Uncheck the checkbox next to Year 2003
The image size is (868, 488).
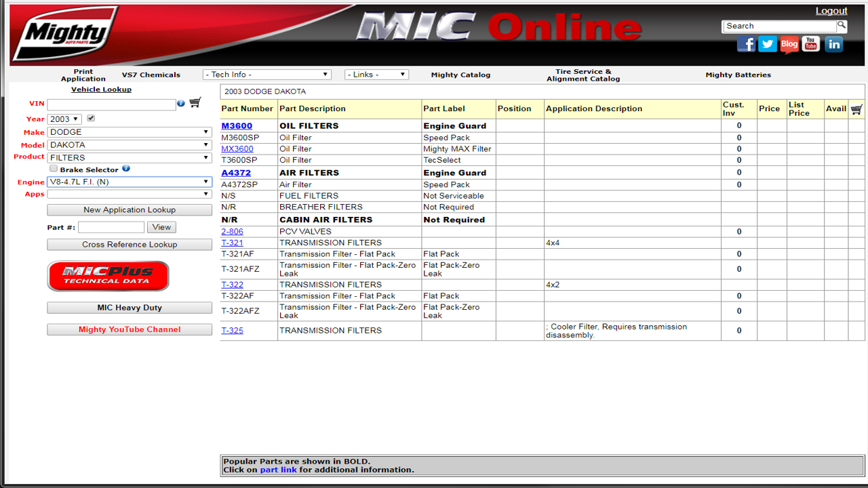coord(92,119)
